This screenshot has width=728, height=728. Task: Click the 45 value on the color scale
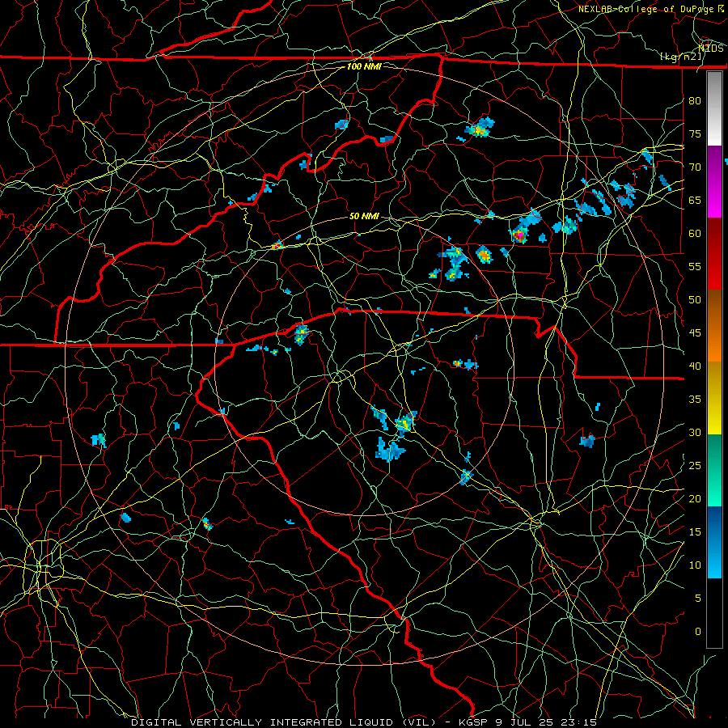695,333
